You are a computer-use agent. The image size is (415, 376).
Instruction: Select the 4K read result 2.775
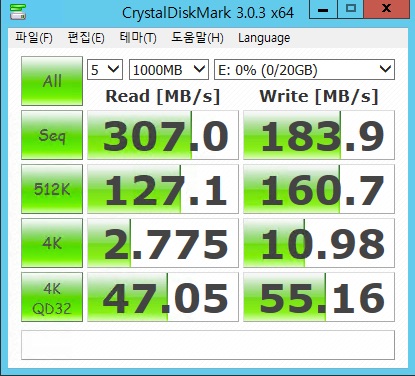[x=163, y=243]
